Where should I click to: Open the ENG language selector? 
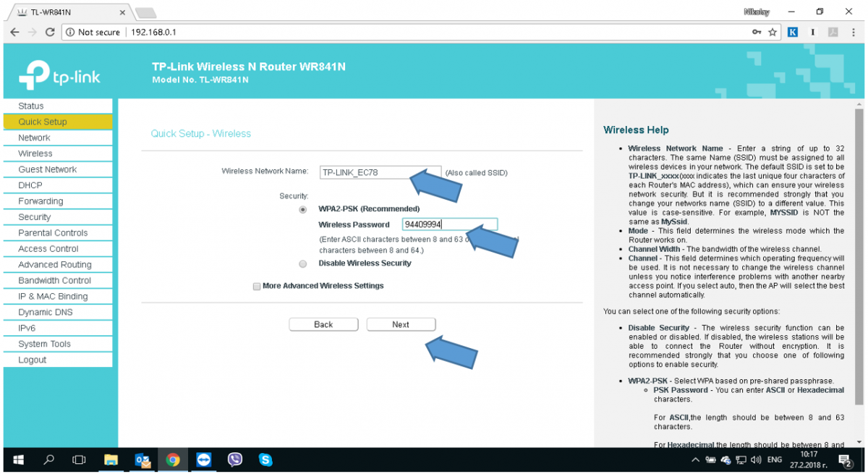coord(774,460)
